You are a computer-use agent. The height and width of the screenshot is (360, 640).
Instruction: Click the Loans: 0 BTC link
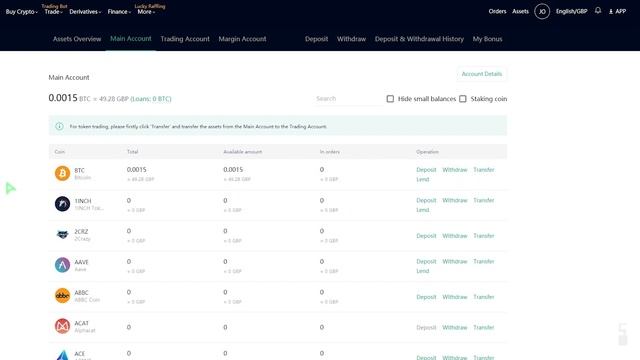click(x=151, y=99)
